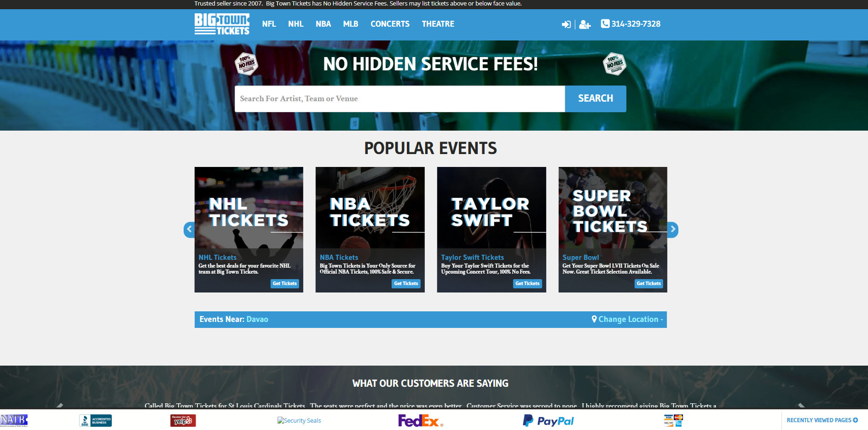Viewport: 868px width, 430px height.
Task: Click the plus icon beside Recently Viewed Pages
Action: [x=856, y=420]
